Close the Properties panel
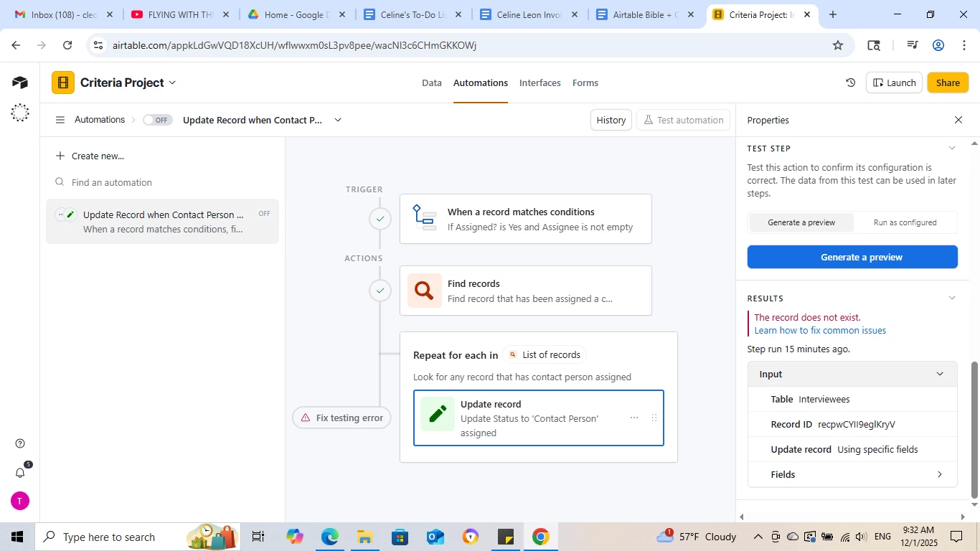Screen dimensions: 980x551 click(x=958, y=120)
